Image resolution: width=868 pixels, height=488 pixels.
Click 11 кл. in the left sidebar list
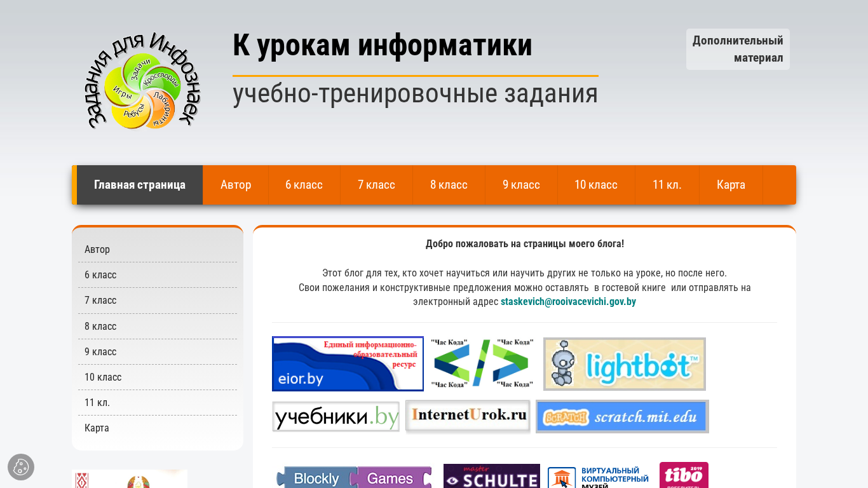click(158, 403)
